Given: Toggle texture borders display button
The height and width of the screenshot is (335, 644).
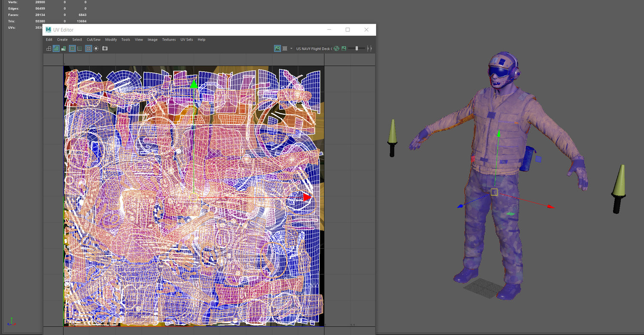Looking at the screenshot, I should click(x=73, y=49).
